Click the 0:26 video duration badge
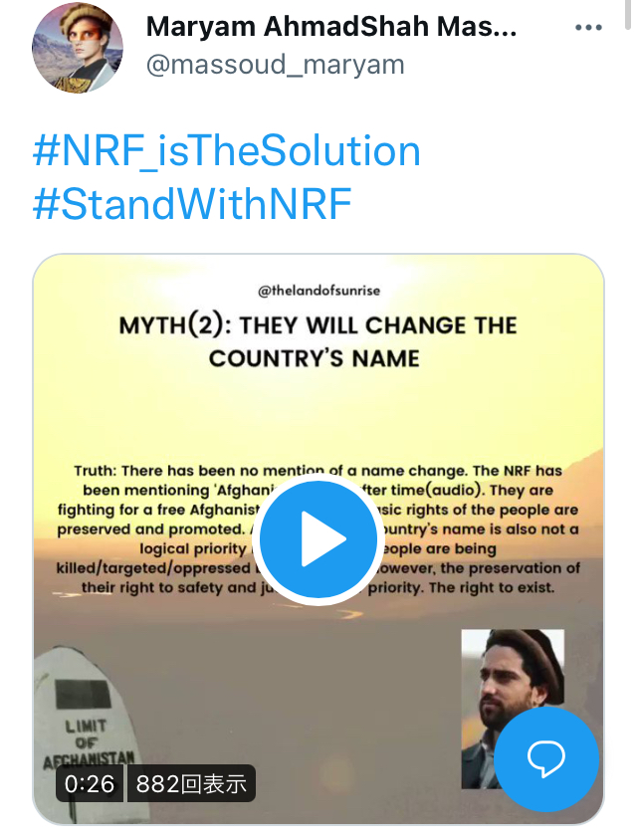Screen dimensions: 637x840 [90, 783]
